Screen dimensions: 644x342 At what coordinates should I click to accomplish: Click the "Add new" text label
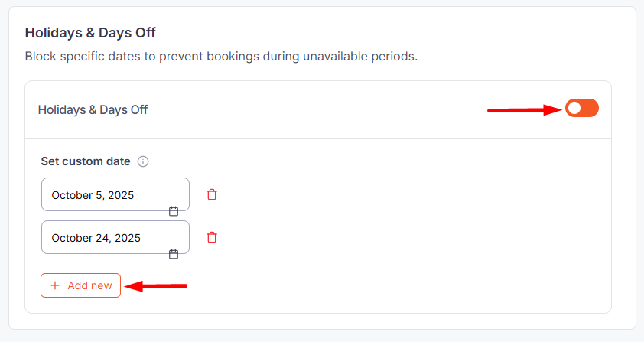click(x=89, y=285)
